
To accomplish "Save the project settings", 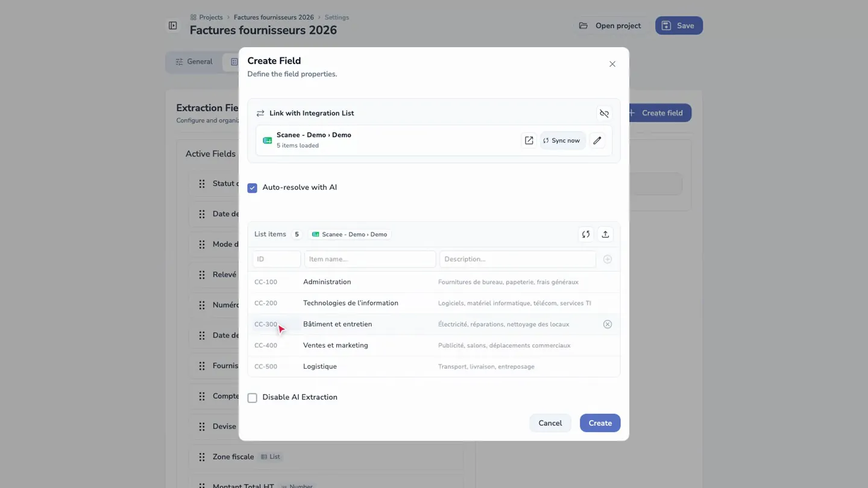I will (679, 25).
